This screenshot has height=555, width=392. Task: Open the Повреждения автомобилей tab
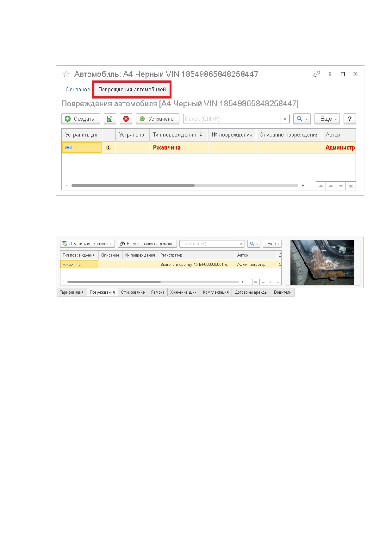pyautogui.click(x=132, y=89)
